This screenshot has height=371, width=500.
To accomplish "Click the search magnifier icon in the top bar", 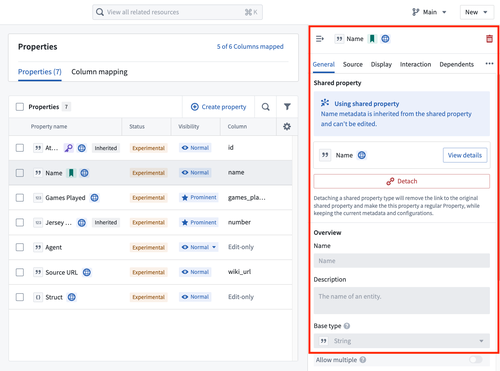I will click(99, 12).
